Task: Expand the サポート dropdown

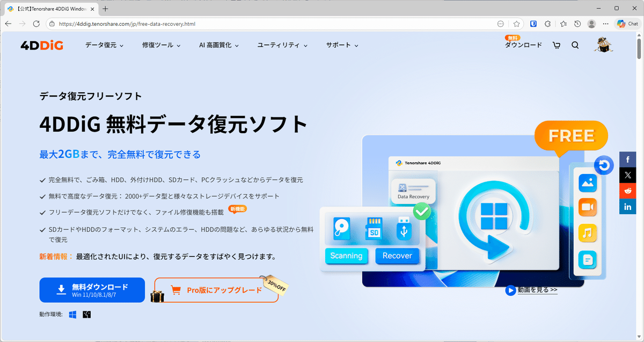Action: (x=341, y=45)
